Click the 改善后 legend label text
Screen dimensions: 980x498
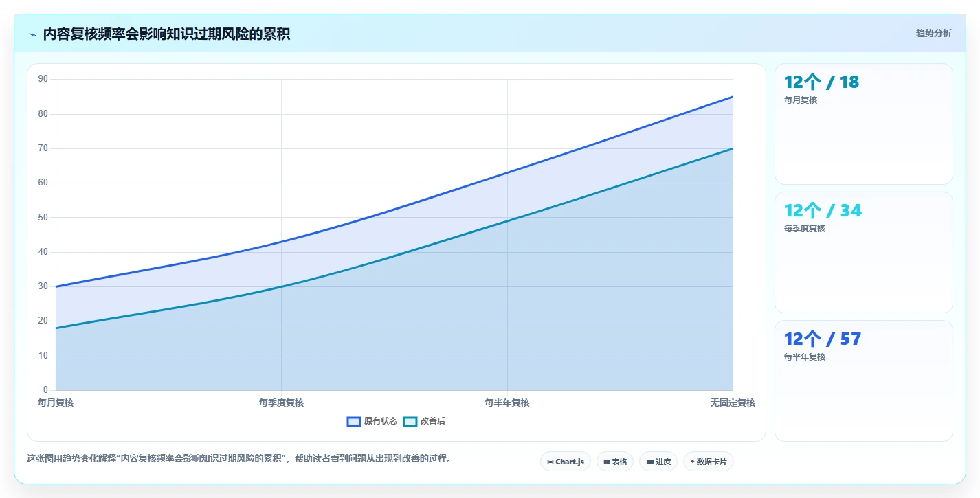[x=433, y=421]
